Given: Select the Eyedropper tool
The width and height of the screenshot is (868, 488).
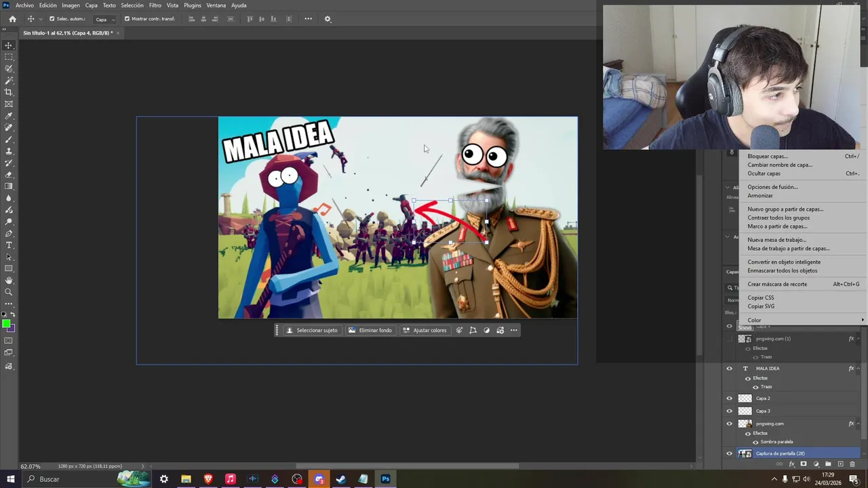Looking at the screenshot, I should tap(9, 116).
